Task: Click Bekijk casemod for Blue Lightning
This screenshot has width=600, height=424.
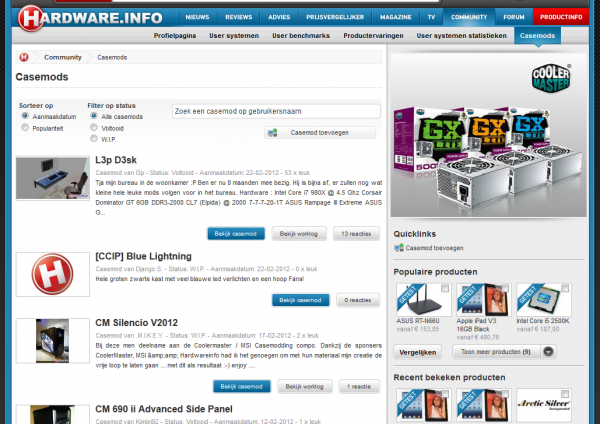Action: pyautogui.click(x=300, y=300)
